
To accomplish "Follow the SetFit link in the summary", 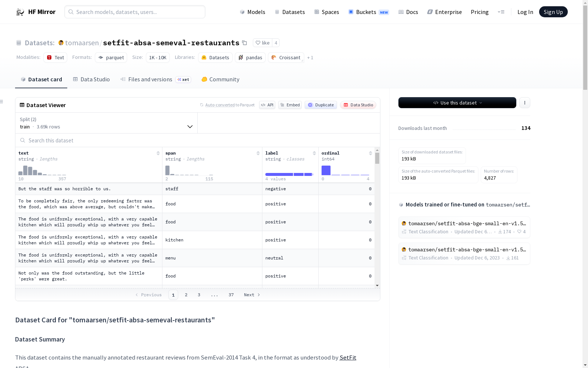I will 348,357.
